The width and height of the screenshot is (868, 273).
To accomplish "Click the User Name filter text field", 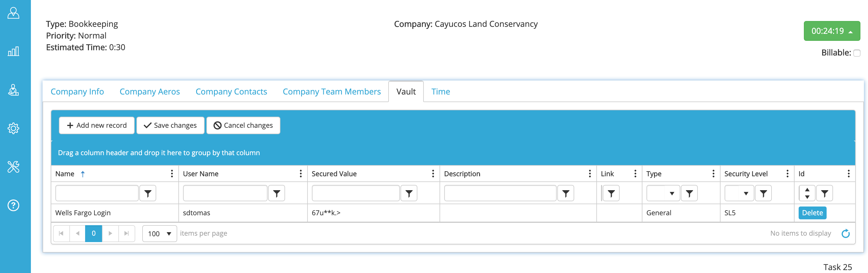I will click(225, 193).
